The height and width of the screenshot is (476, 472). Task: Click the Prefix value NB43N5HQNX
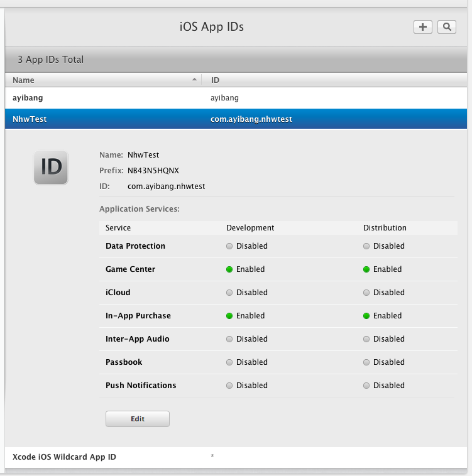(153, 171)
